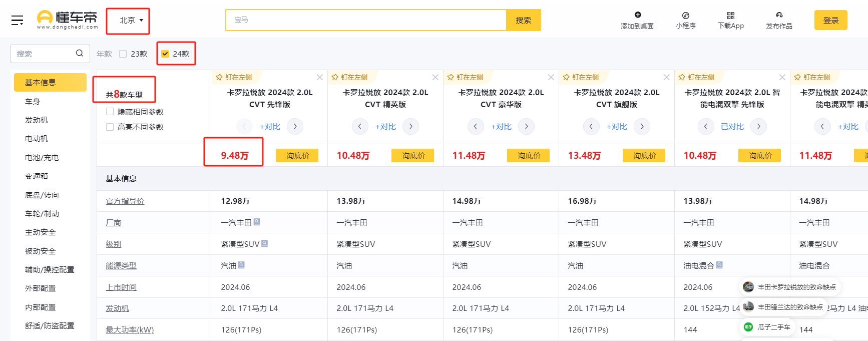This screenshot has width=868, height=341.
Task: Open 瓜子二手车 suggestion
Action: tap(767, 327)
